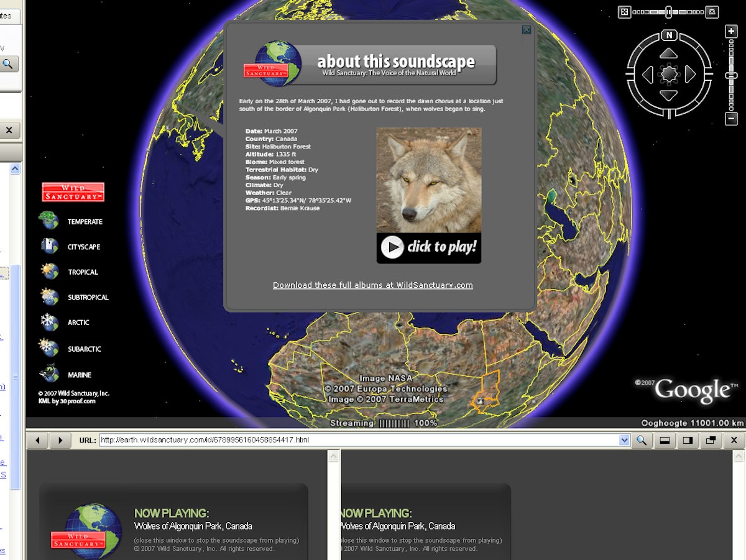This screenshot has width=746, height=560.
Task: Select the Temperate biome icon
Action: point(48,221)
